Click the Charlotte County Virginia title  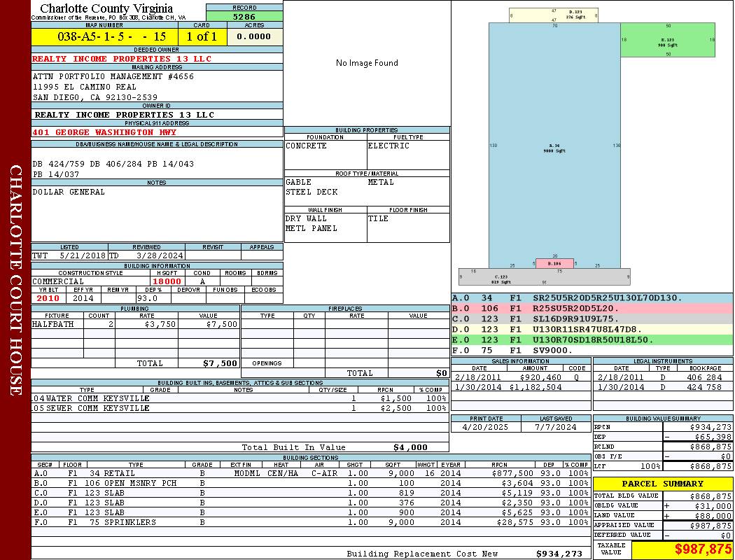point(106,8)
